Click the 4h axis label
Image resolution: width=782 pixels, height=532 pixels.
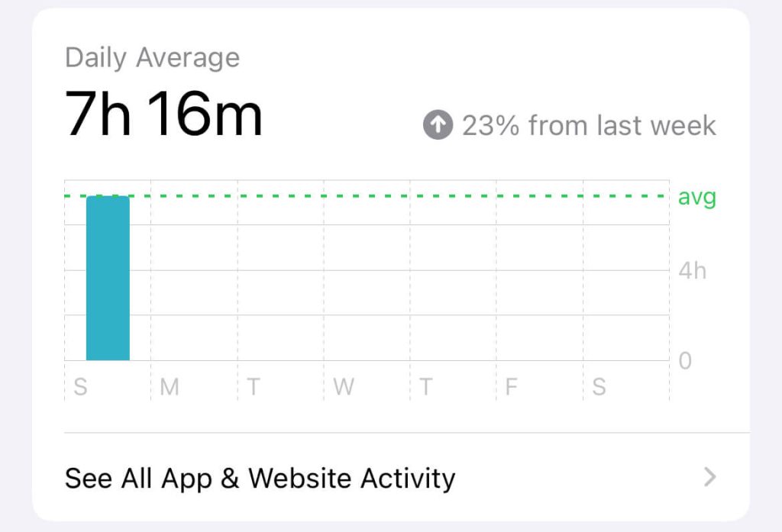[x=692, y=271]
